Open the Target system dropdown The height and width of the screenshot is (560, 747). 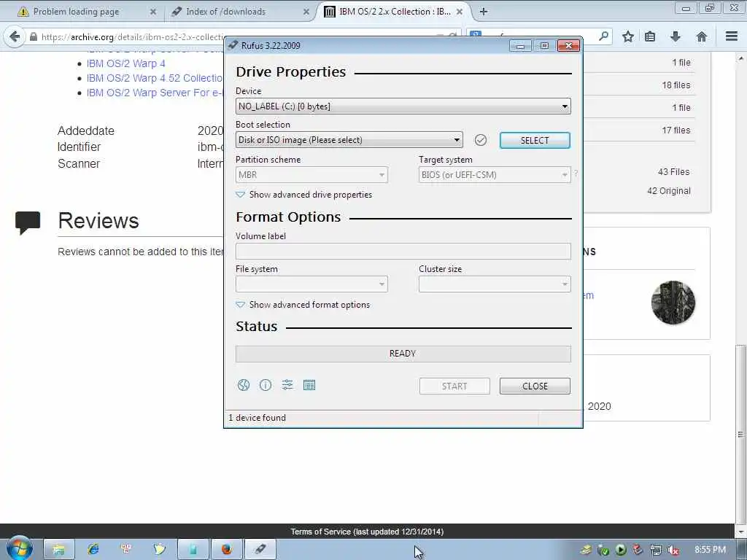point(495,175)
